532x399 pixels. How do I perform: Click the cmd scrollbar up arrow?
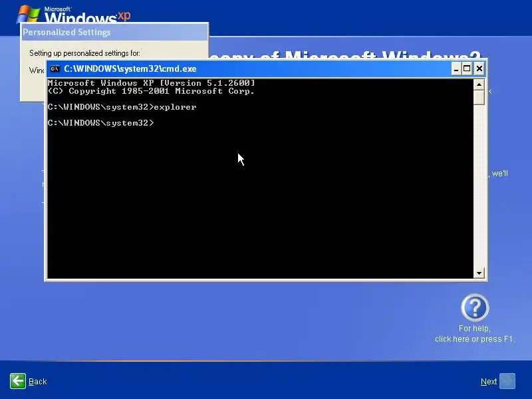click(479, 84)
